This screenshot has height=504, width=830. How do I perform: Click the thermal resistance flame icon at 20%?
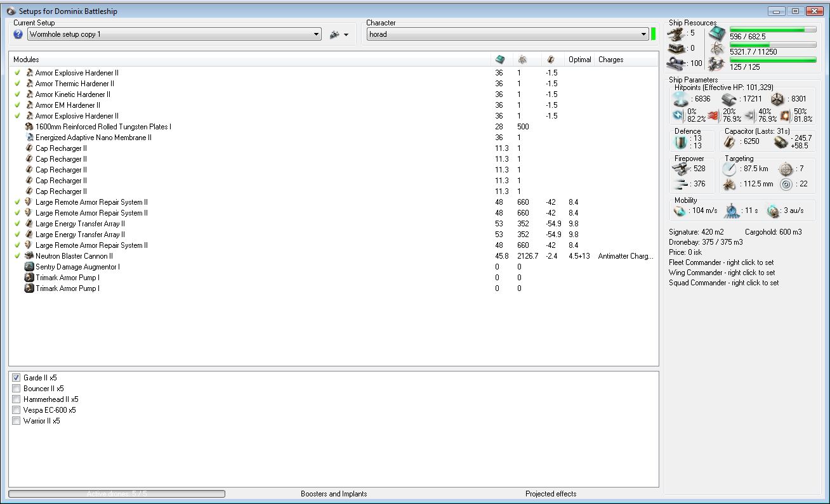(713, 115)
